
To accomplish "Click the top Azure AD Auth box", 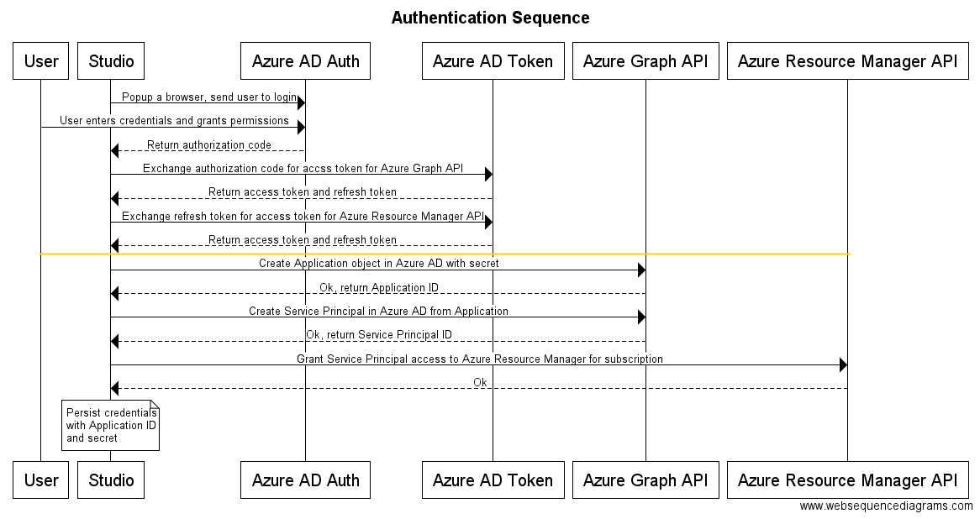I will (x=305, y=61).
